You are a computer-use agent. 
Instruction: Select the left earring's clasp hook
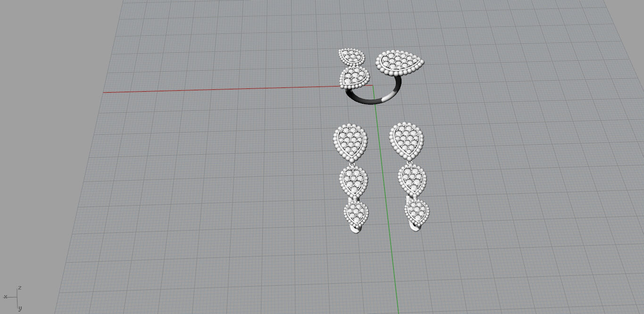pyautogui.click(x=356, y=229)
